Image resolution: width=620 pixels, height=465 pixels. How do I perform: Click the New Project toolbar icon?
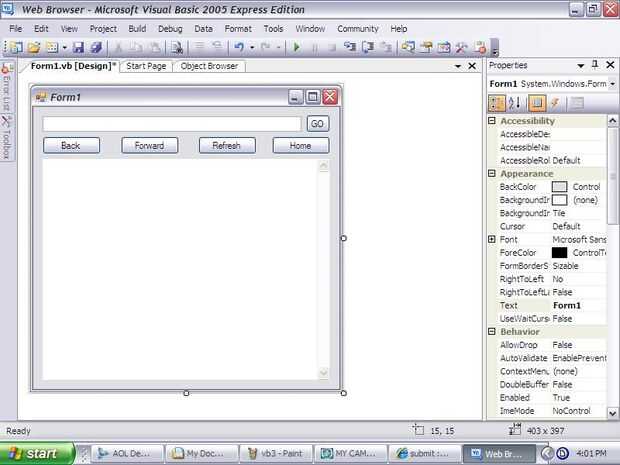click(16, 47)
